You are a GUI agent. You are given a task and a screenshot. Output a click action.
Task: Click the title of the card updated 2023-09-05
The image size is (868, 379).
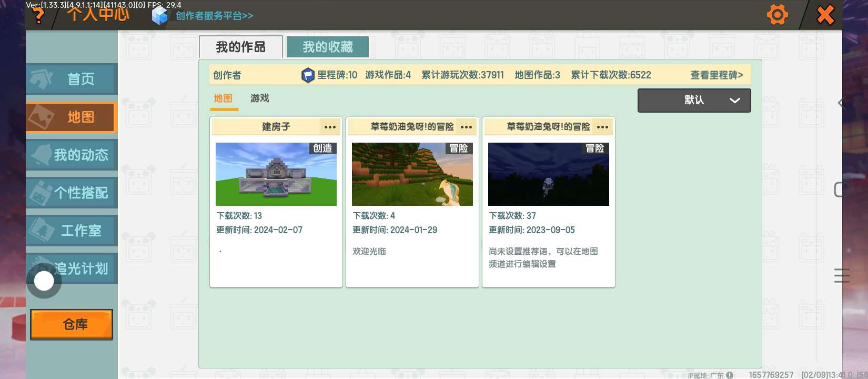point(549,127)
